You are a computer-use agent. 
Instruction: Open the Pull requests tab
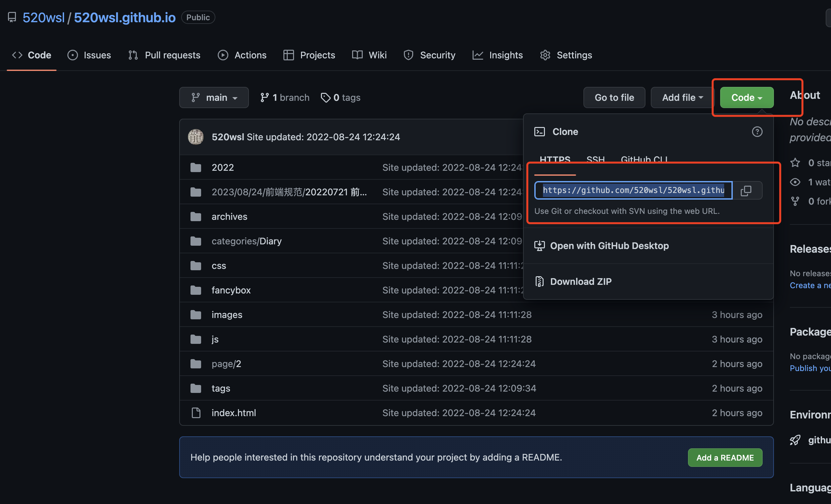coord(164,55)
